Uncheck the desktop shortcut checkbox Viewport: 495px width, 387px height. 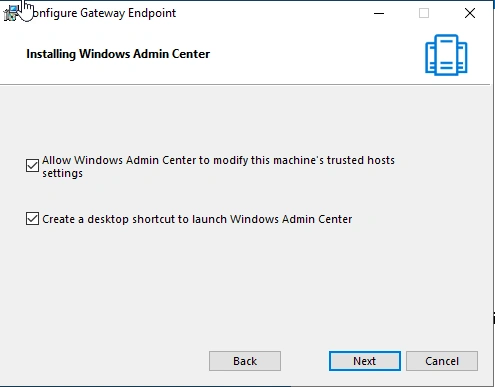[32, 219]
